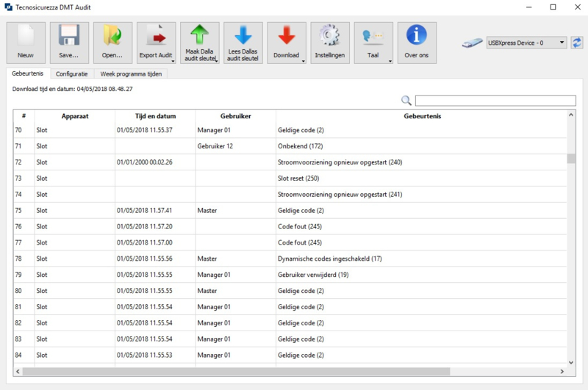This screenshot has width=588, height=390.
Task: Switch to the Configuratie tab
Action: pos(71,73)
